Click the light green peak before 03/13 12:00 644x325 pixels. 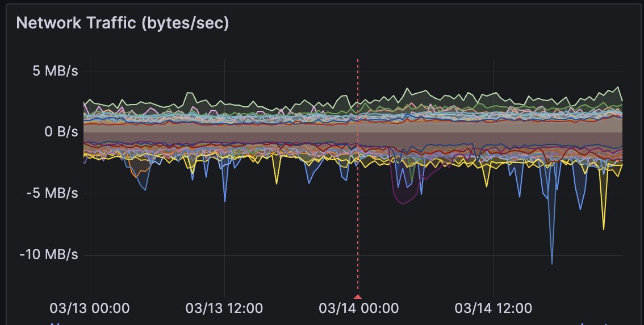coord(186,94)
